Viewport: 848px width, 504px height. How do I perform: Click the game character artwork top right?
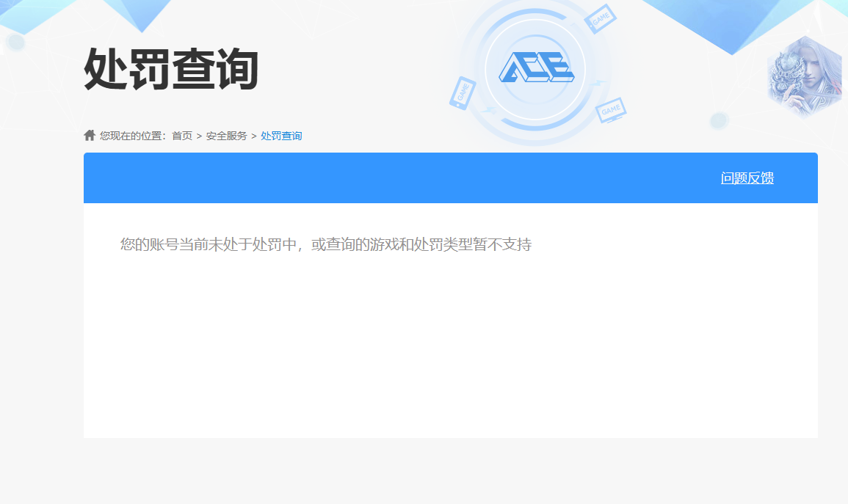(805, 73)
